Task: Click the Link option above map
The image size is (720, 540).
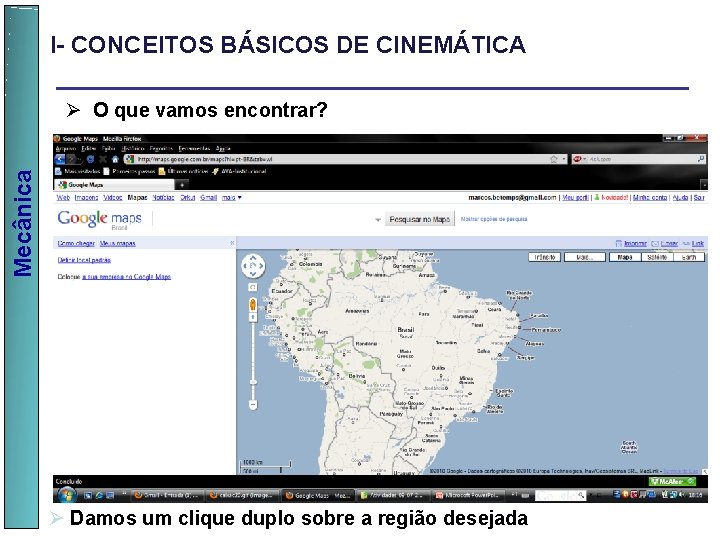Action: (698, 244)
